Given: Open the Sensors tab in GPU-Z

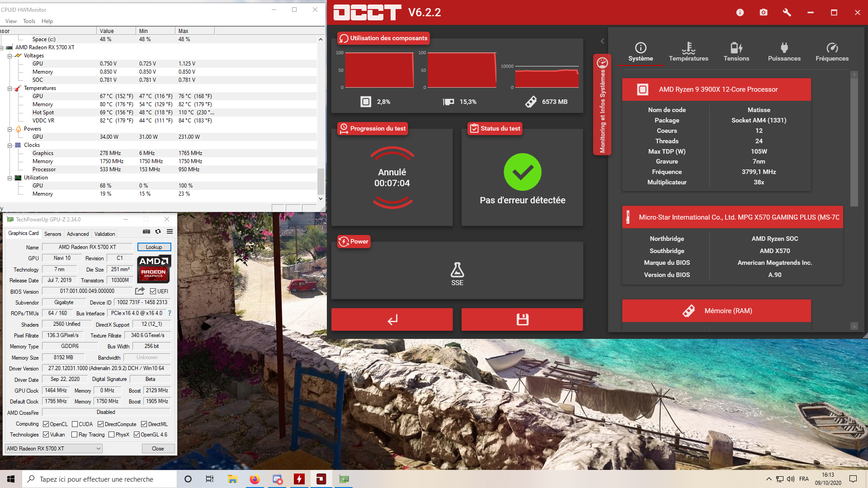Looking at the screenshot, I should 52,234.
